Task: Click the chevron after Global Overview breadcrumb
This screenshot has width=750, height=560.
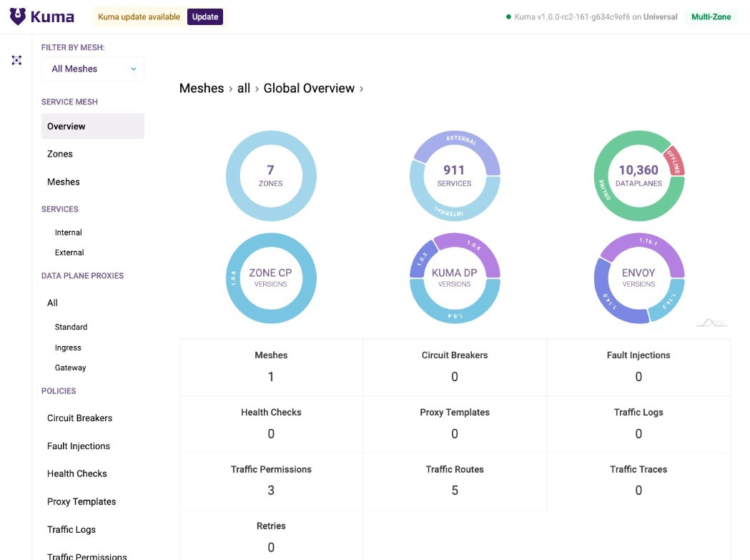Action: click(x=361, y=89)
